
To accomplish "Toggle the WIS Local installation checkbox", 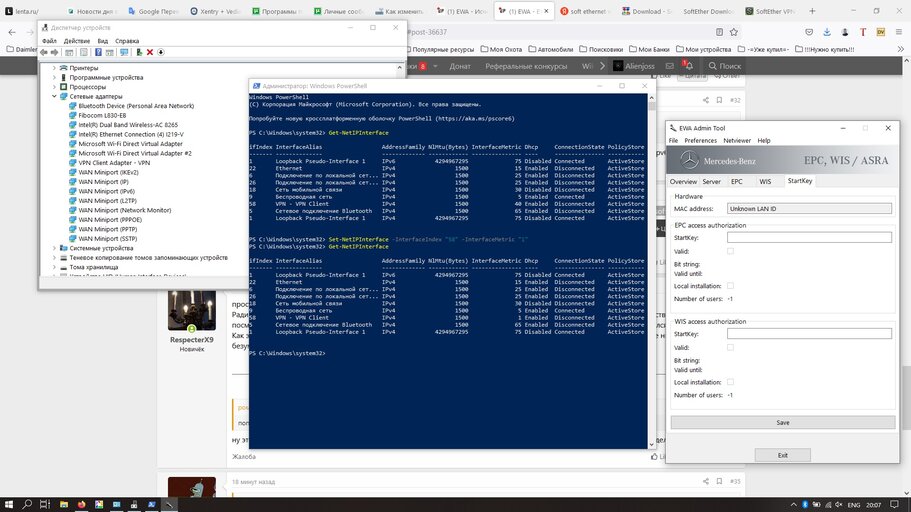I will 730,382.
